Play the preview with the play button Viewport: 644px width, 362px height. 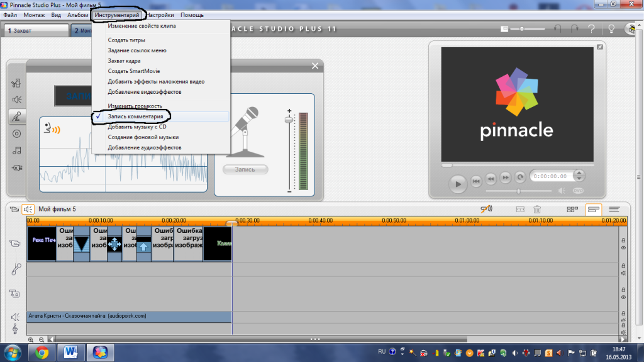pyautogui.click(x=458, y=184)
